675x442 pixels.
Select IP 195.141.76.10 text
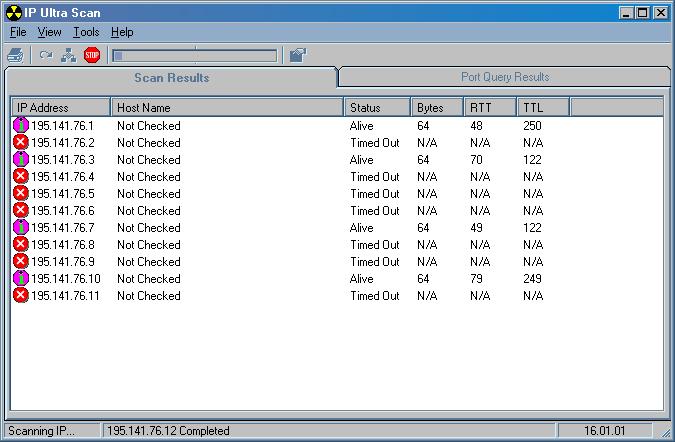coord(65,278)
